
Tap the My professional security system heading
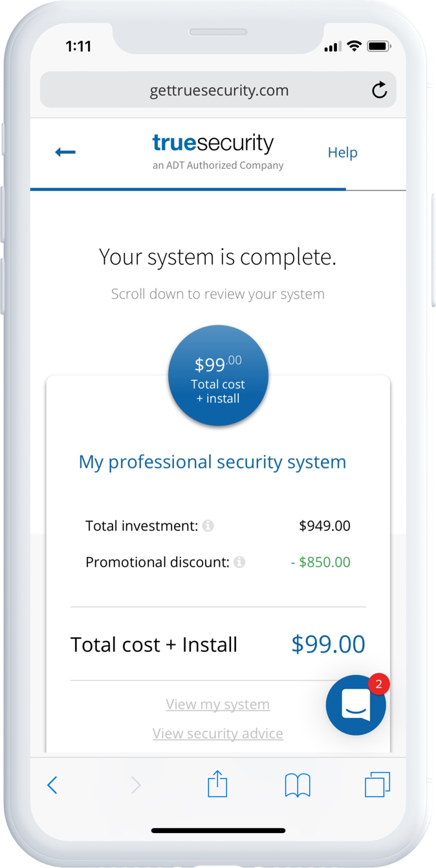(212, 462)
